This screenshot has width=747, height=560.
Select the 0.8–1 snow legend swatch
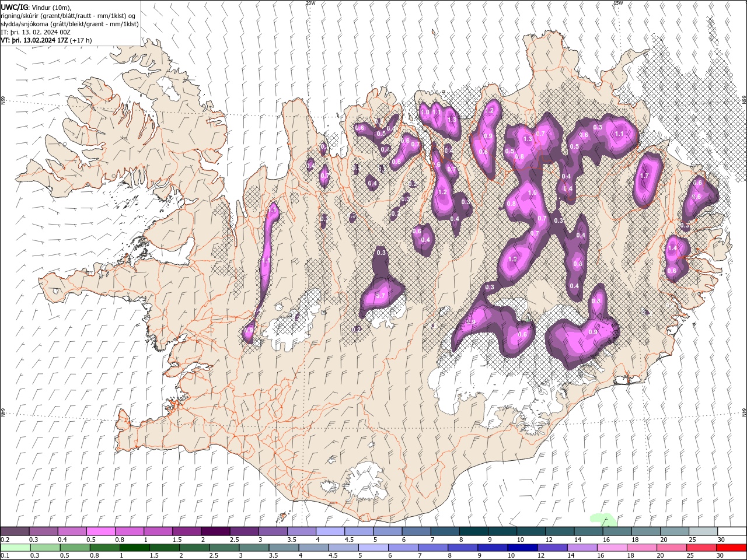[130, 531]
